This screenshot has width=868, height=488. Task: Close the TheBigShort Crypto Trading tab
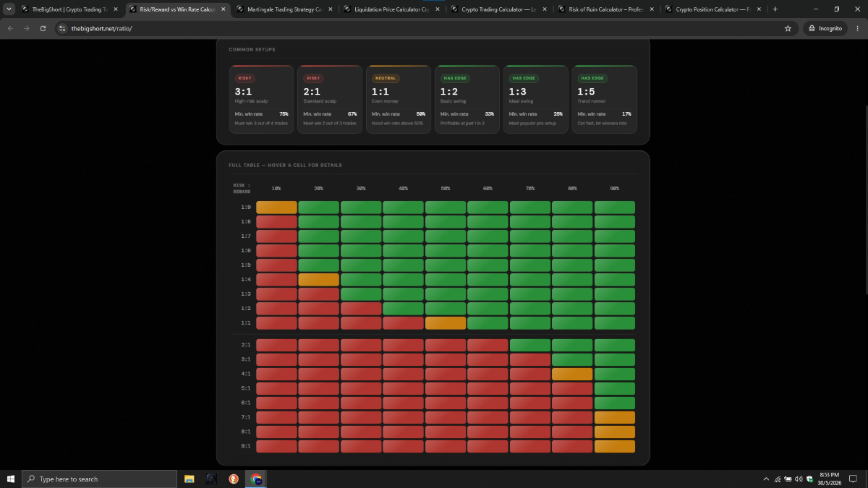point(116,9)
